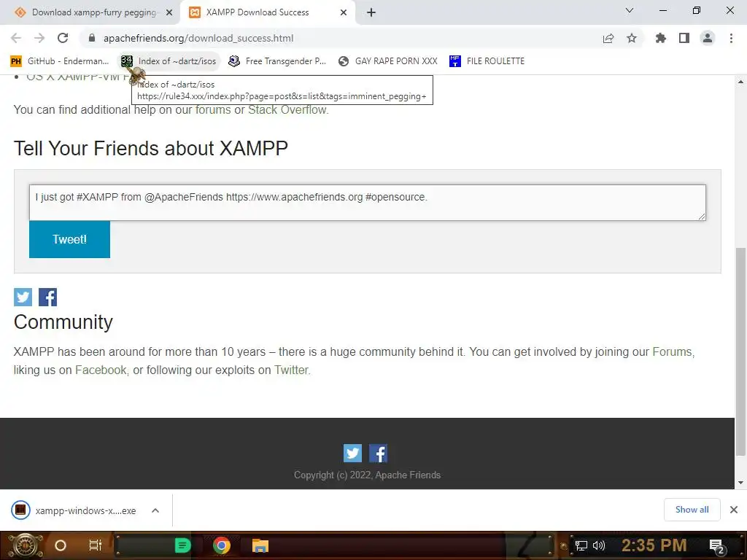This screenshot has height=560, width=747.
Task: Open the Twitter link in Community text
Action: click(291, 370)
